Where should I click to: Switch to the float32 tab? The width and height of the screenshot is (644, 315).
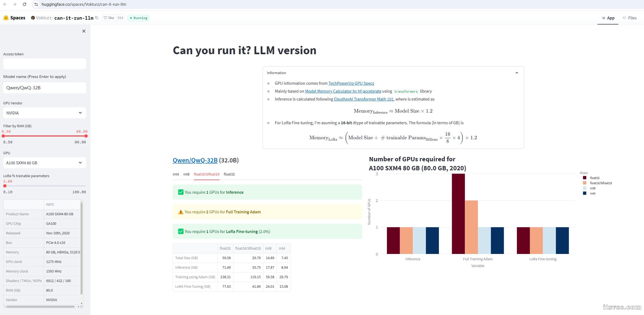click(229, 174)
